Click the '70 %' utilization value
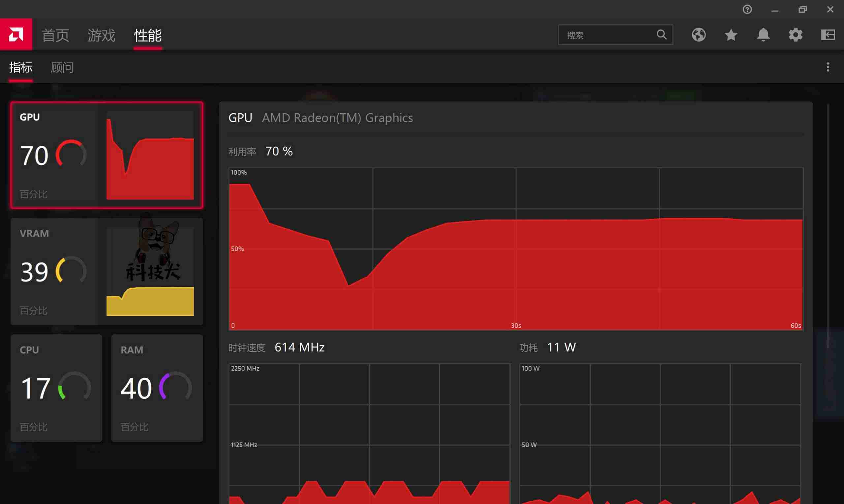This screenshot has height=504, width=844. pos(279,151)
